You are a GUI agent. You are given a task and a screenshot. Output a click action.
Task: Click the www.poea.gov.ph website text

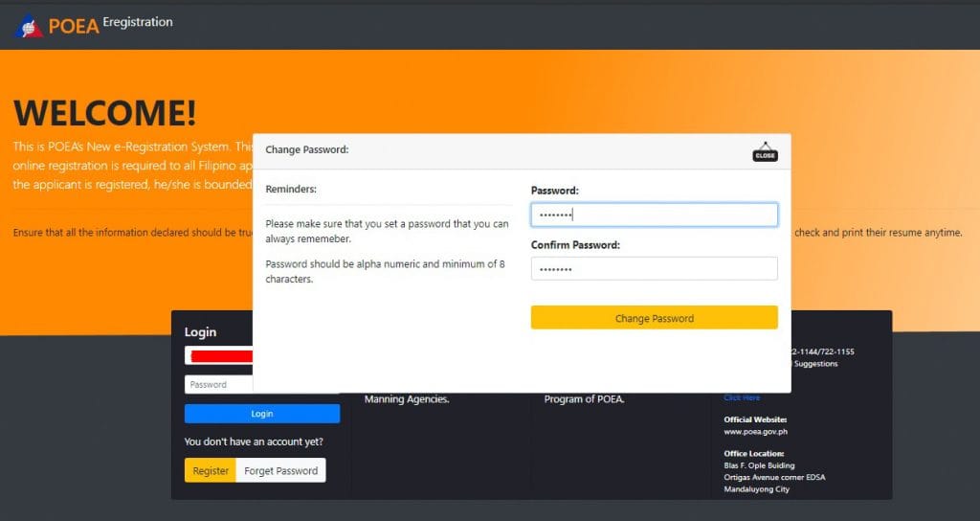click(756, 432)
